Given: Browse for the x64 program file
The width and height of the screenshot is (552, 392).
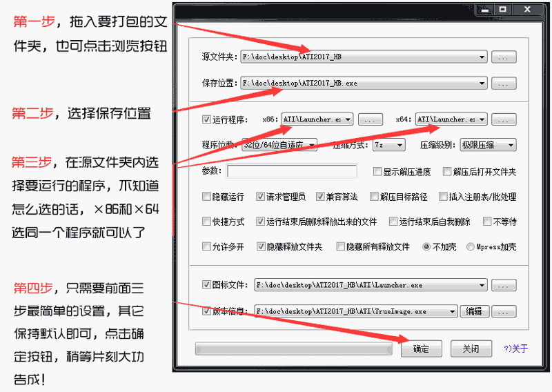Looking at the screenshot, I should tap(504, 119).
